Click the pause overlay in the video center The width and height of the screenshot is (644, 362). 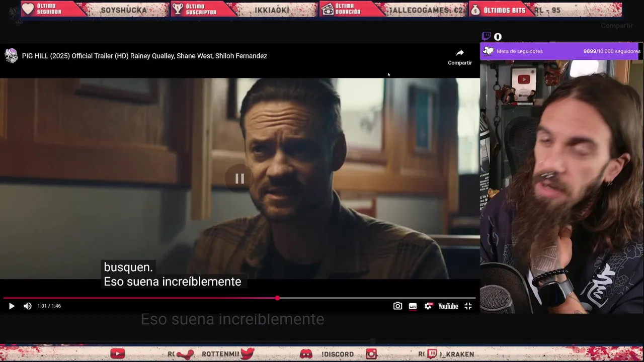coord(239,178)
